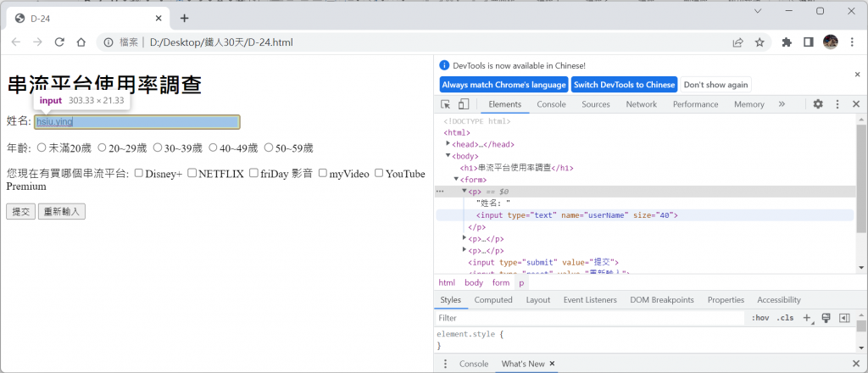Switch to the Computed styles tab
The width and height of the screenshot is (868, 373).
point(493,299)
